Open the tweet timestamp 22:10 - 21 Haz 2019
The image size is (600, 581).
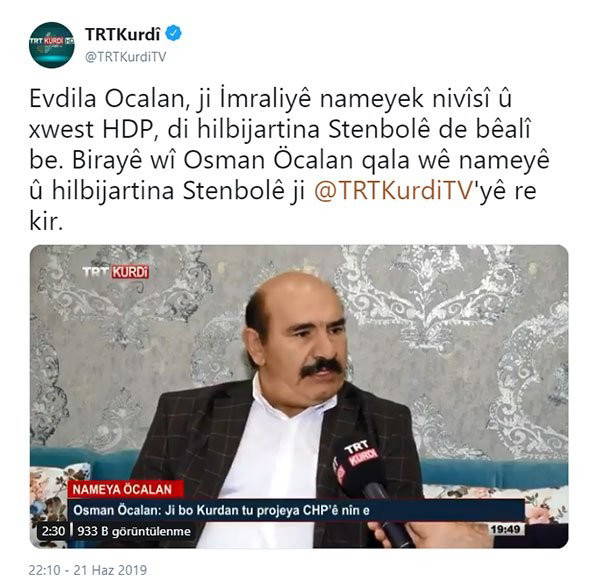88,570
